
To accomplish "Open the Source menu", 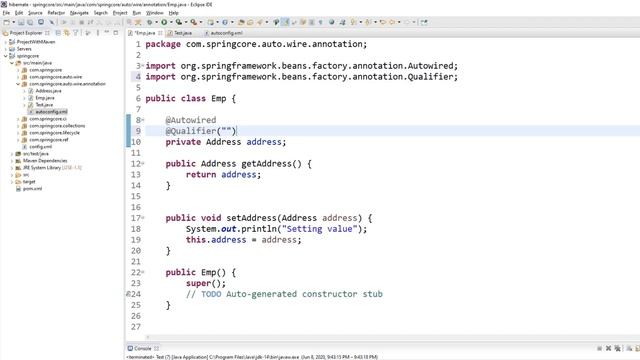I will click(x=35, y=13).
